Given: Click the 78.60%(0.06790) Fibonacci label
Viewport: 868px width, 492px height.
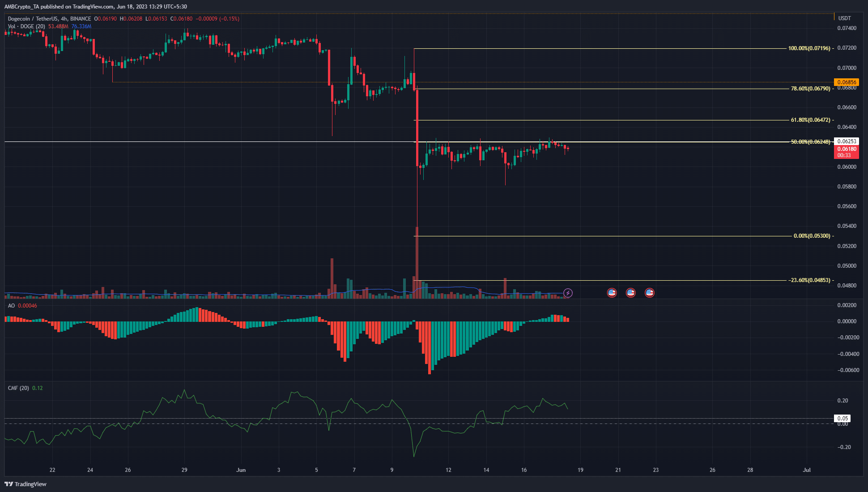Looking at the screenshot, I should pos(810,89).
